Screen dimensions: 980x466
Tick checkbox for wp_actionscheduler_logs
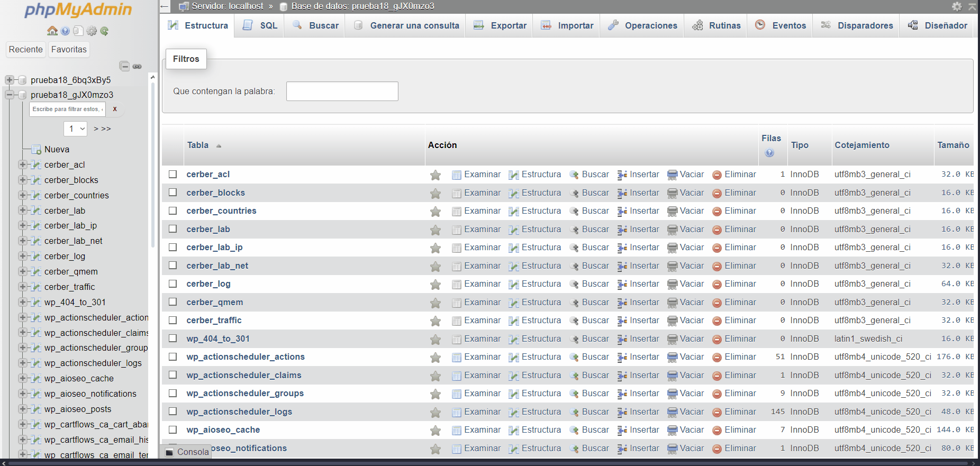pyautogui.click(x=173, y=412)
